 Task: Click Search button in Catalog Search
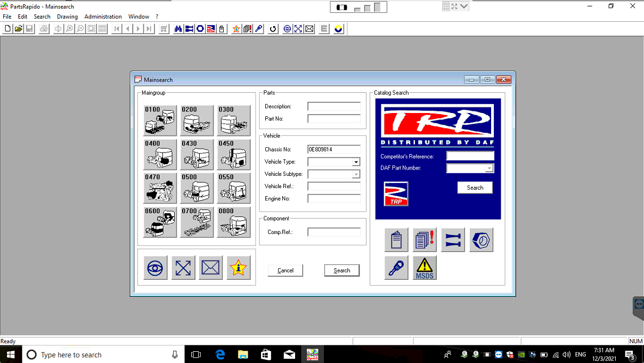pos(475,188)
